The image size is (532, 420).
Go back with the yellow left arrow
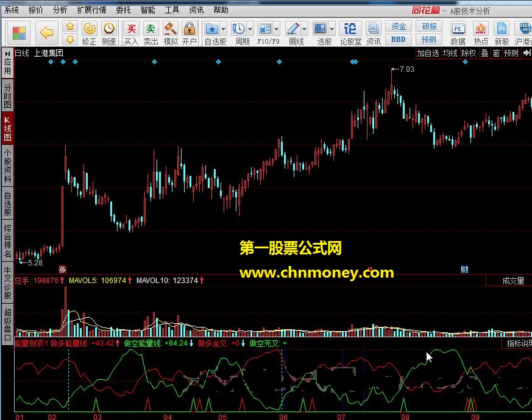46,33
